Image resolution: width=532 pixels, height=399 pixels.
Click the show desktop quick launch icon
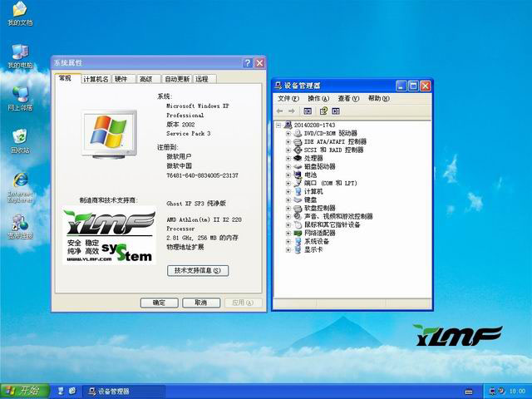(61, 391)
